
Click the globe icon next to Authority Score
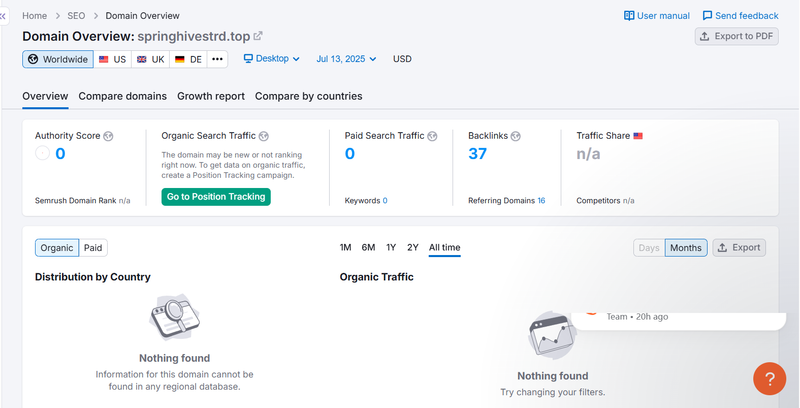[108, 136]
